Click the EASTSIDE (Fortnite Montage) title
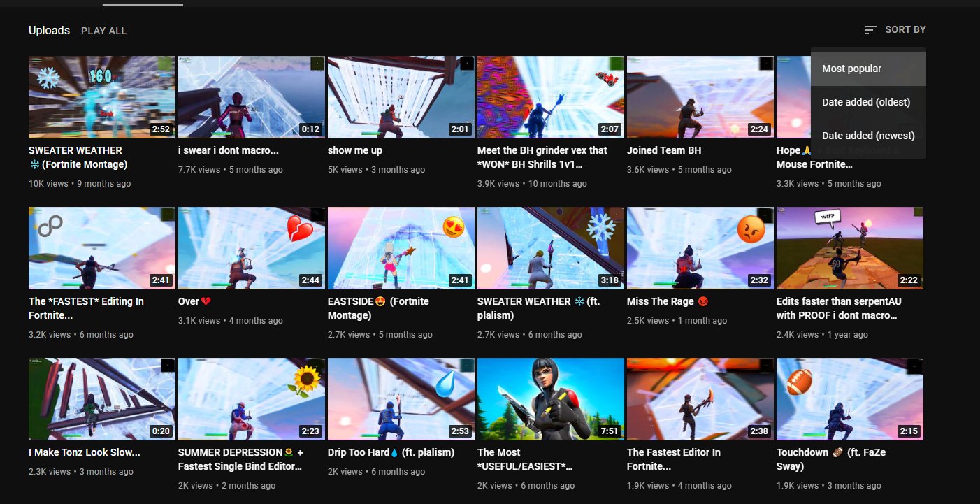Screen dimensions: 980x504 (x=378, y=308)
